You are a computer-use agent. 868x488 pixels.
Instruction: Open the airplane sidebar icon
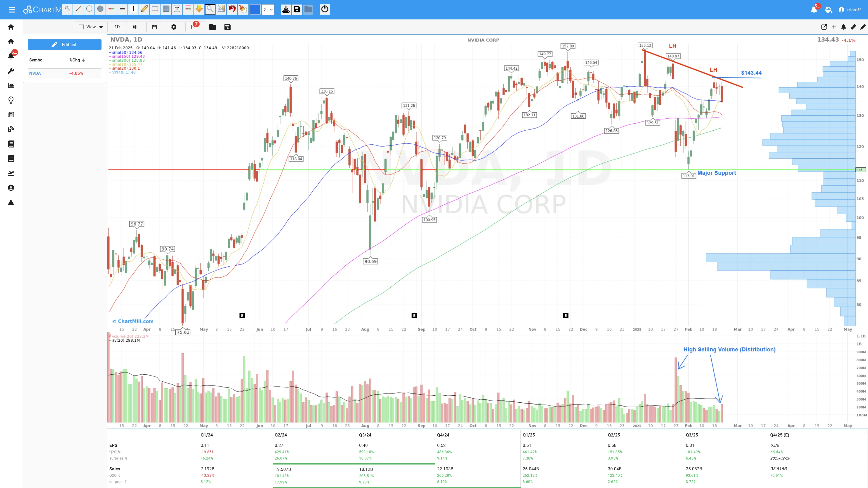11,173
